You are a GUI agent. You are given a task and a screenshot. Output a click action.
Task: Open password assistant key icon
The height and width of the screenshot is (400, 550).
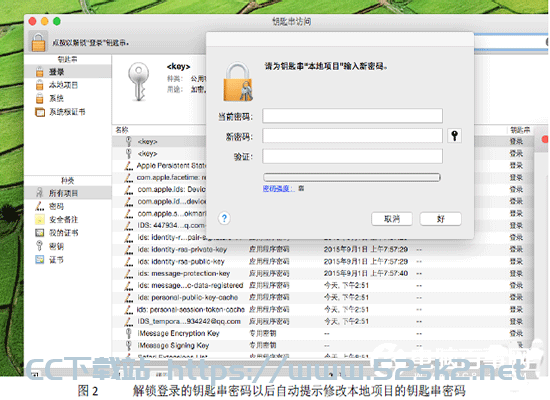click(x=455, y=135)
